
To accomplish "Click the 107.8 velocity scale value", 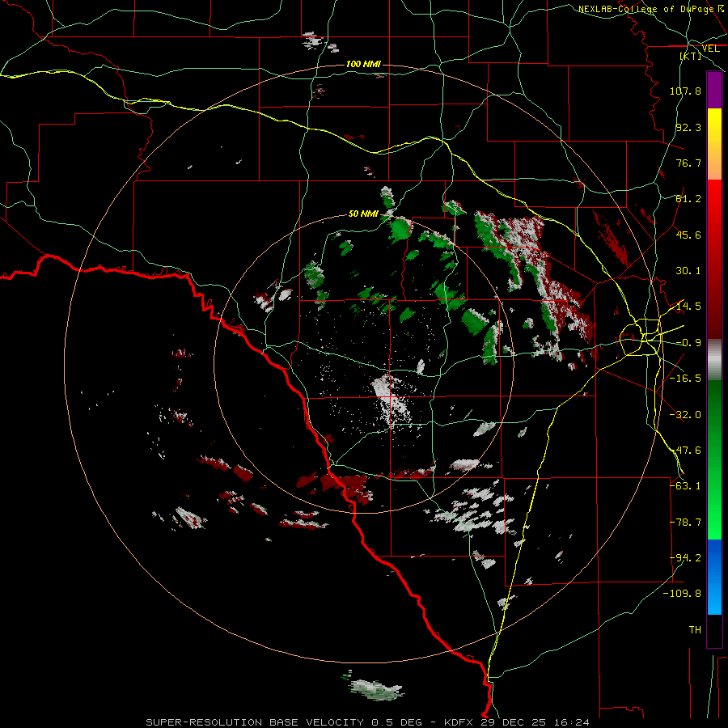I will pos(685,91).
